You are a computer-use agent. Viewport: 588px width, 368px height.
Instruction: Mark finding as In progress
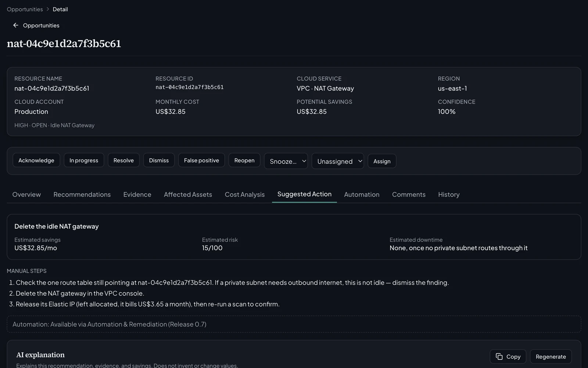pyautogui.click(x=84, y=160)
